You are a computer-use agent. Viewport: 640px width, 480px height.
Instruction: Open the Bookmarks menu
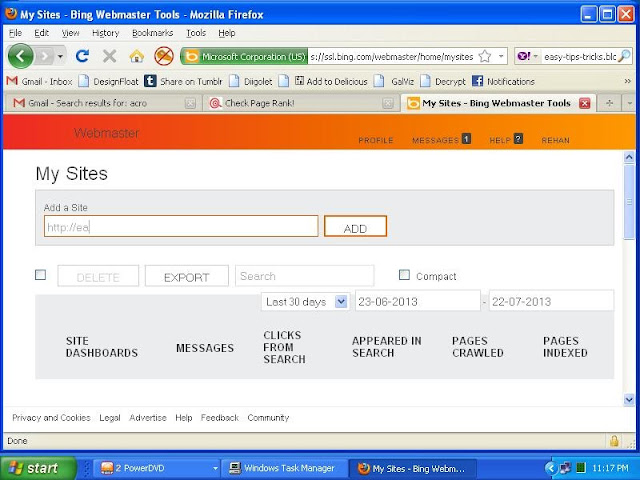click(x=152, y=33)
